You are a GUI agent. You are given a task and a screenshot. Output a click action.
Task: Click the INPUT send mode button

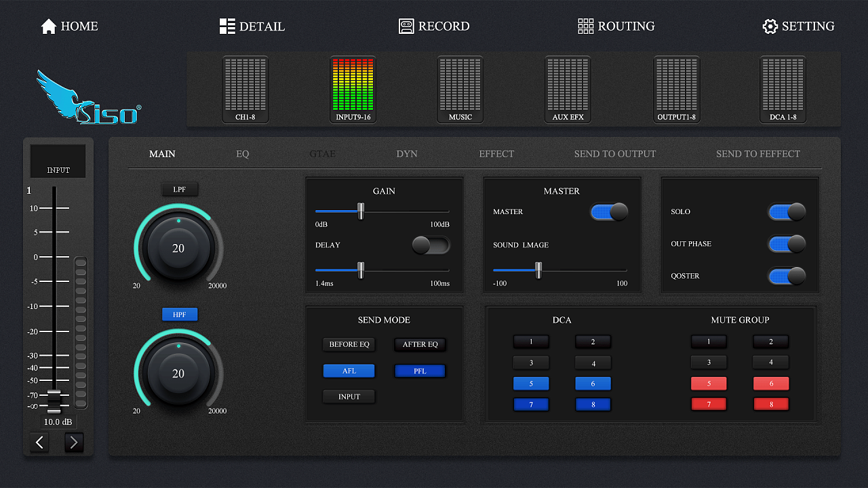(x=349, y=396)
